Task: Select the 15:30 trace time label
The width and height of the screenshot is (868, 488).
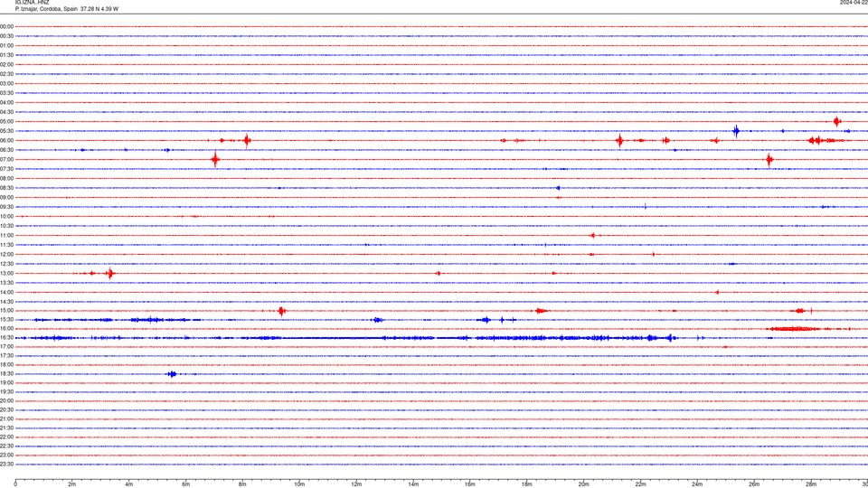Action: tap(6, 320)
